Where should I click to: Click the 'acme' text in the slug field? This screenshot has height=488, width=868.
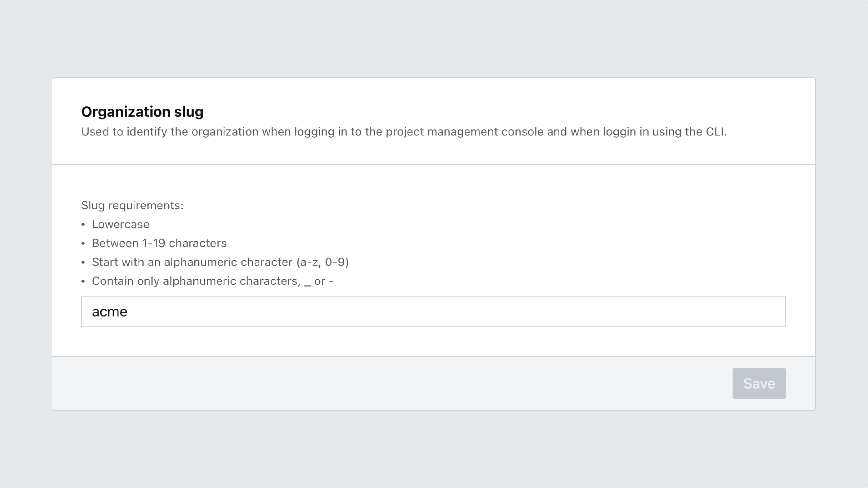(x=109, y=312)
